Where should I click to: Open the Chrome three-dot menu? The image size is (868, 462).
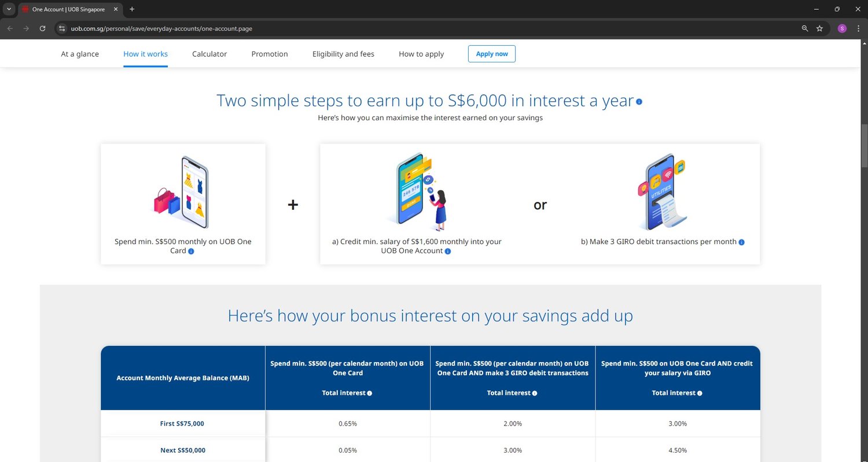[858, 28]
